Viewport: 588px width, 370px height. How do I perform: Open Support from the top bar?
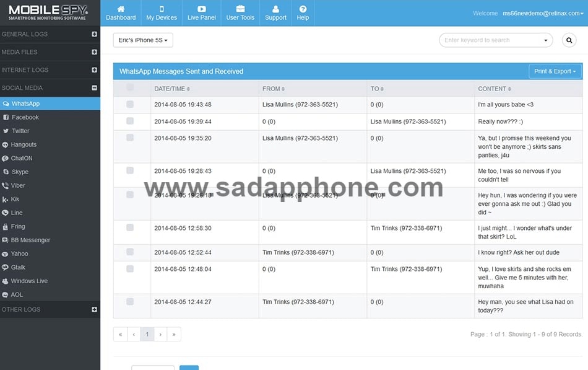[275, 12]
